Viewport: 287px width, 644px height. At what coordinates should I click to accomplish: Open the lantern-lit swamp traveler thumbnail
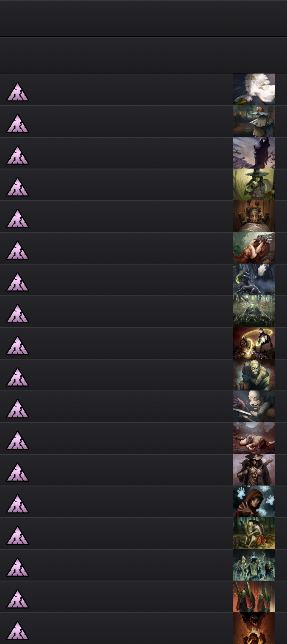[254, 121]
